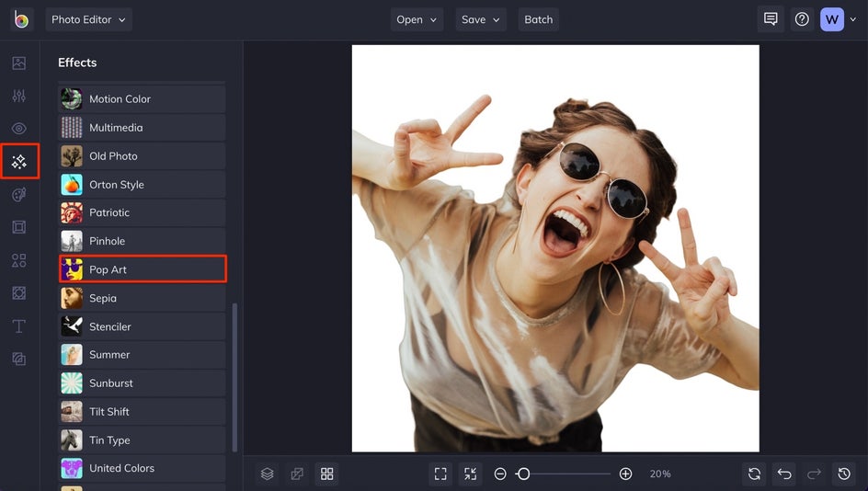The image size is (868, 491).
Task: Open the Touch Up eye tab
Action: pyautogui.click(x=18, y=129)
